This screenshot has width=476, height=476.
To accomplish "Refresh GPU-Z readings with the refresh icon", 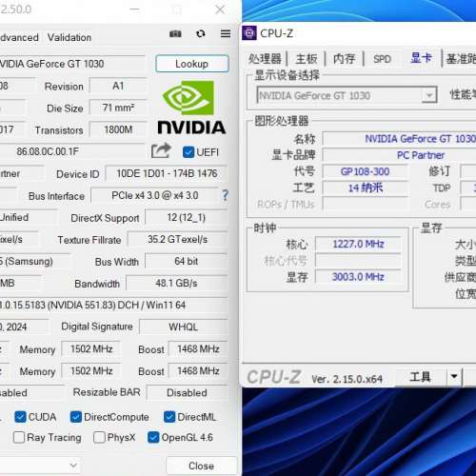I will pyautogui.click(x=201, y=33).
